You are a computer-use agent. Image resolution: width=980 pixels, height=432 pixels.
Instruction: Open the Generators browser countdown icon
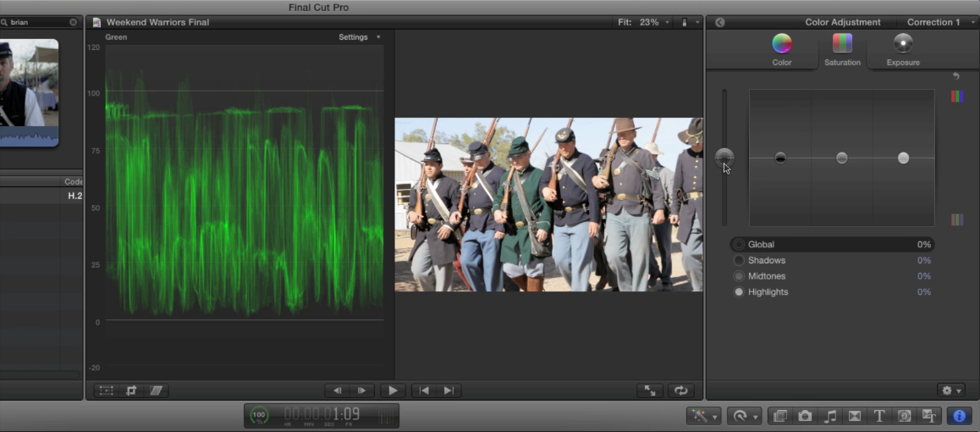point(904,416)
